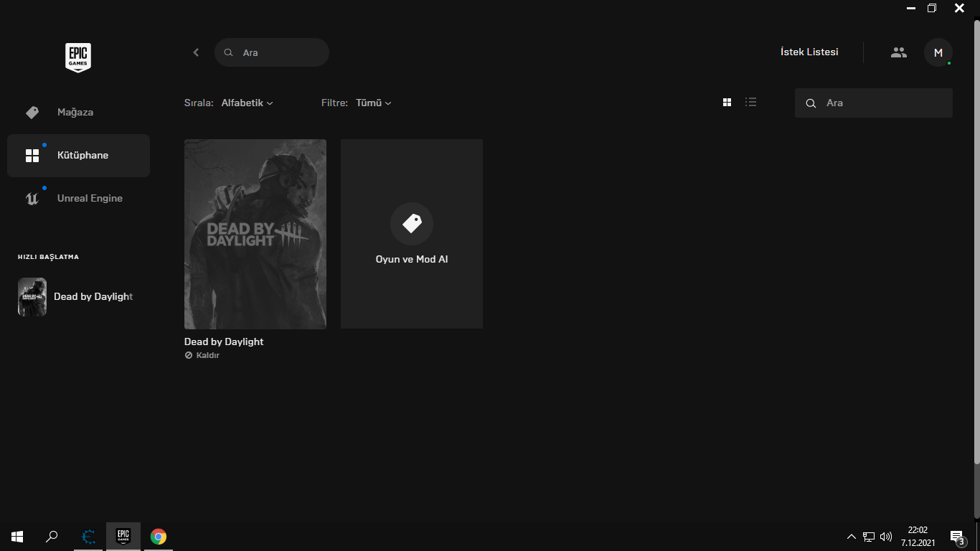
Task: Open the notification center icon
Action: [x=957, y=537]
